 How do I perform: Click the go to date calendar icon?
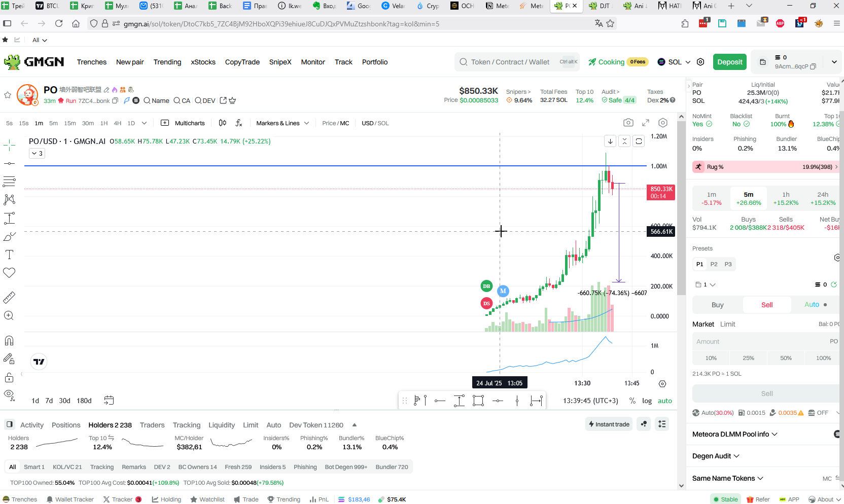click(109, 400)
